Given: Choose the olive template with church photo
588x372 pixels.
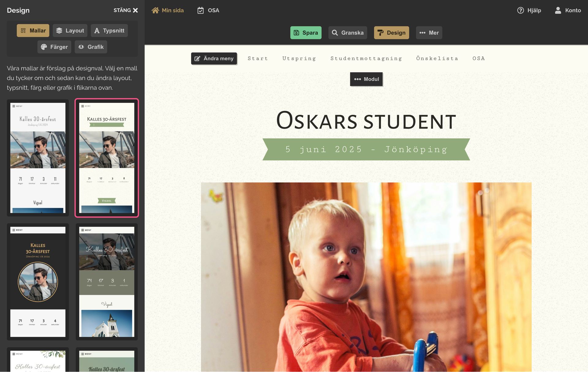Looking at the screenshot, I should tap(107, 282).
